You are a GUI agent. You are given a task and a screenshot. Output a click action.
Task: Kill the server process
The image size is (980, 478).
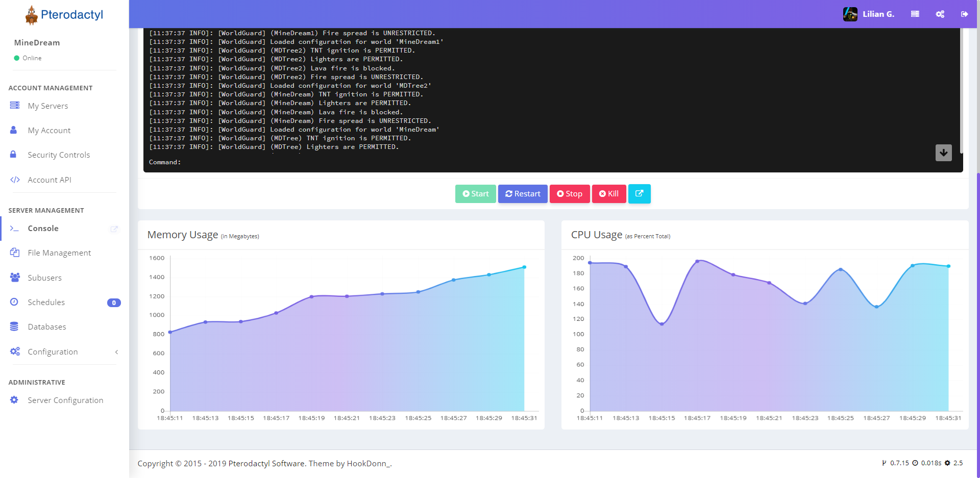(x=608, y=194)
